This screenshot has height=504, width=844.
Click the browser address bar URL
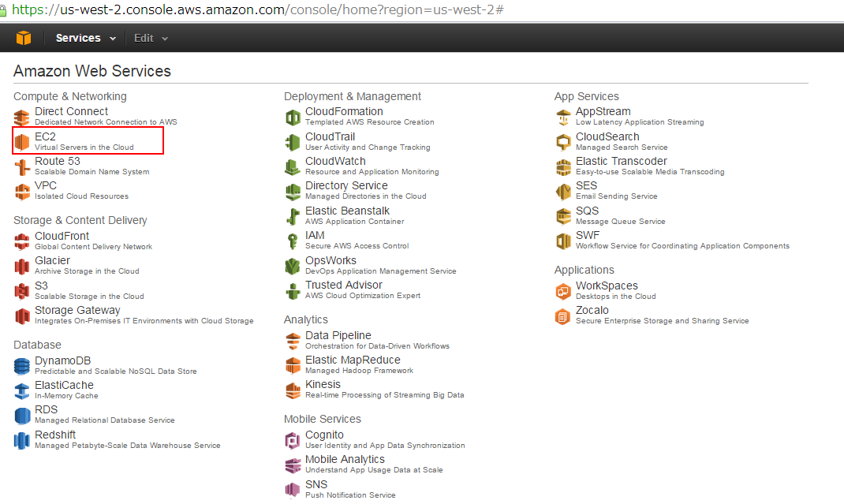[x=260, y=9]
